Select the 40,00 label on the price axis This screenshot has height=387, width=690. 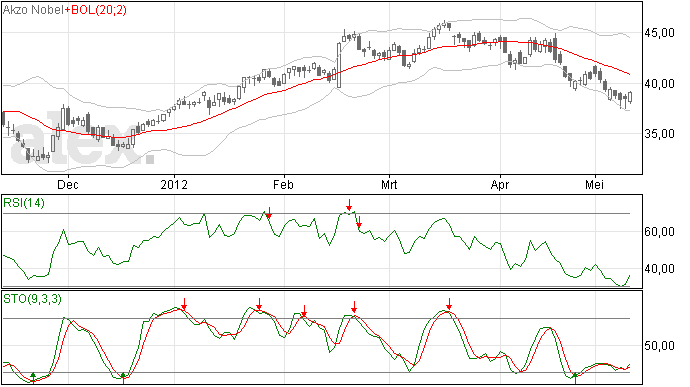[660, 83]
